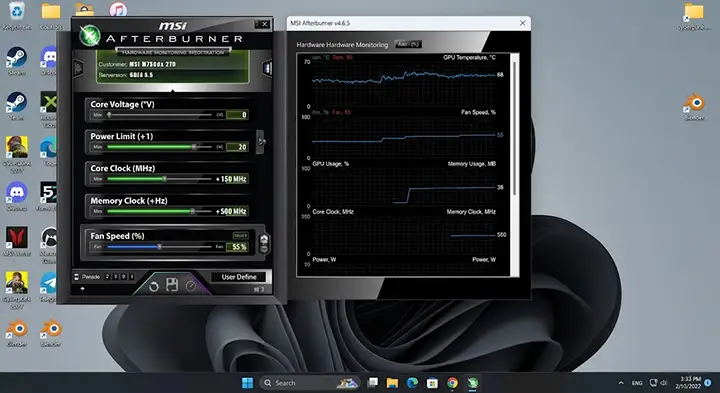Click the reset settings circular arrow icon
Image resolution: width=720 pixels, height=393 pixels.
coord(153,286)
